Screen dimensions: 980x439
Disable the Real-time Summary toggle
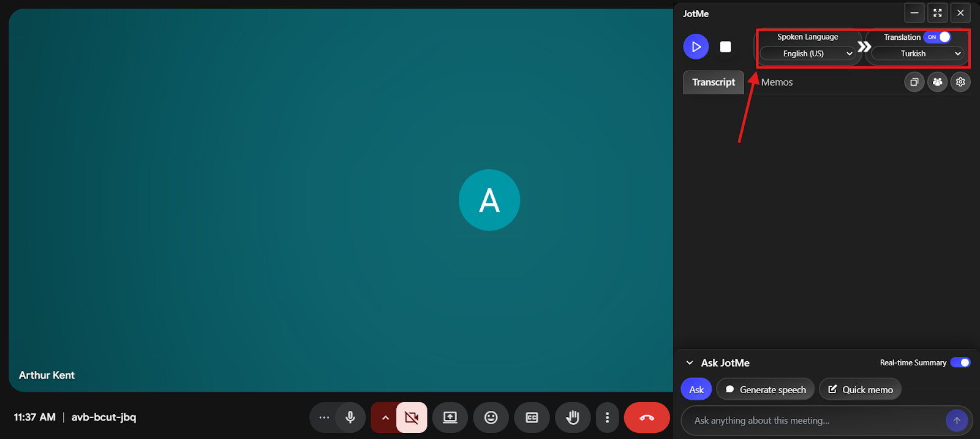tap(960, 362)
